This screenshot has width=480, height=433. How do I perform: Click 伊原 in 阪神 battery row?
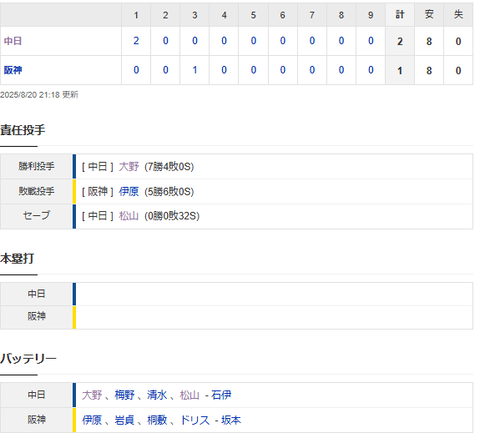click(x=92, y=420)
